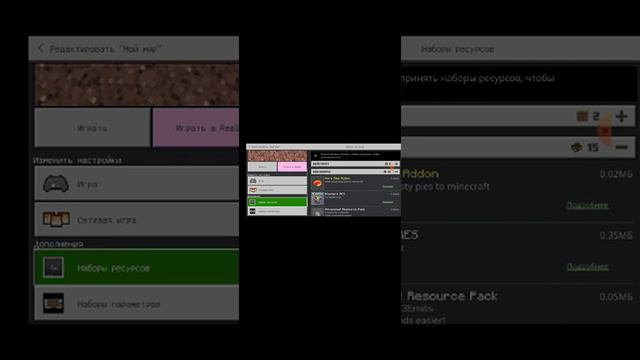Open the Наборы параметров row
The height and width of the screenshot is (360, 640).
(x=137, y=303)
